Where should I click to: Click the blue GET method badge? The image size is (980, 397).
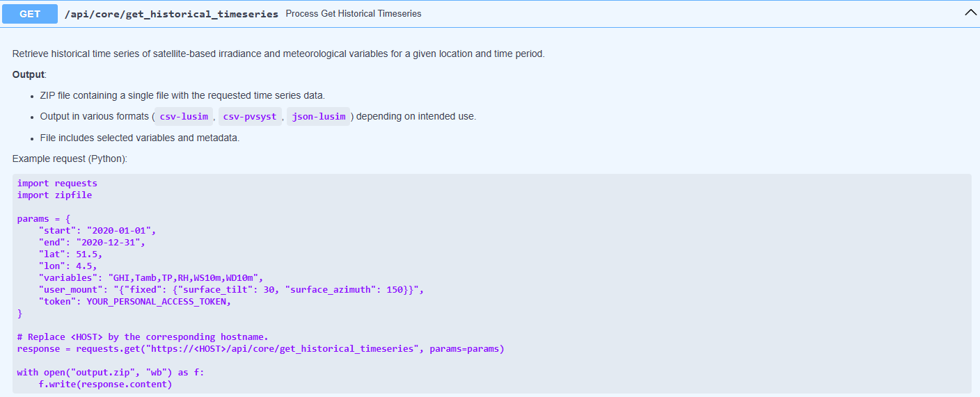pos(30,14)
